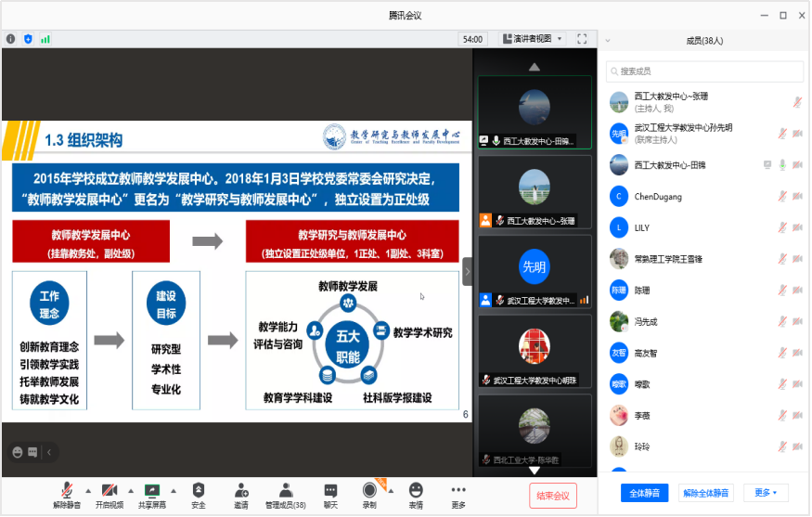Toggle camera icon for LILY
The height and width of the screenshot is (517, 812).
tap(797, 227)
